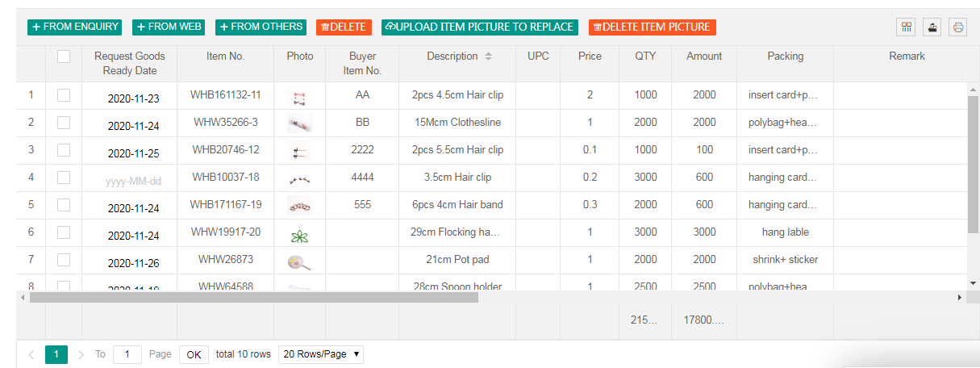Image resolution: width=980 pixels, height=368 pixels.
Task: Tick the select-all checkbox in the table header
Action: coord(64,56)
